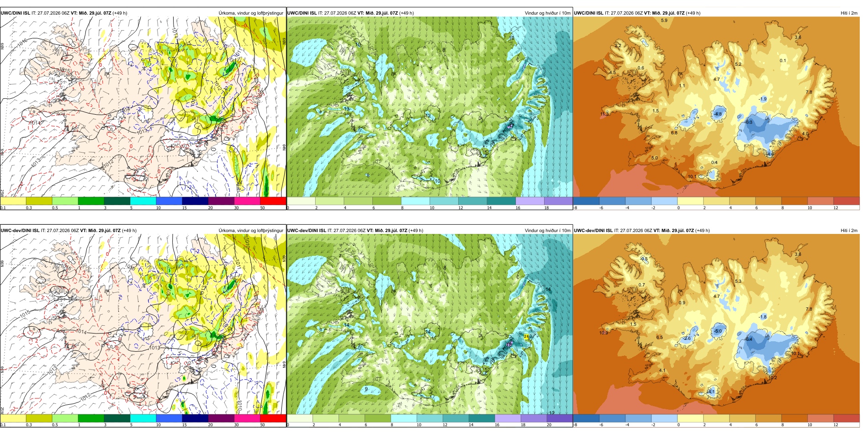Click the 4.5 value on UWC/DINI temperature map
The width and height of the screenshot is (868, 434).
(613, 73)
